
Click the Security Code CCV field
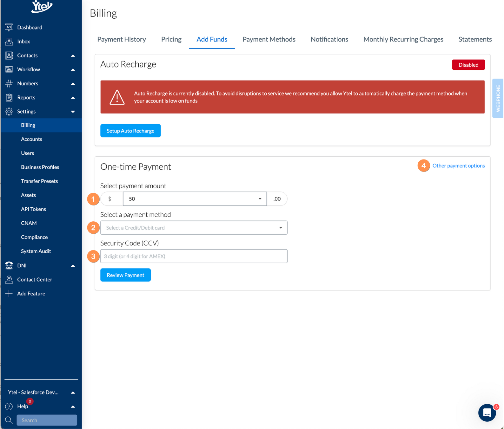(194, 256)
